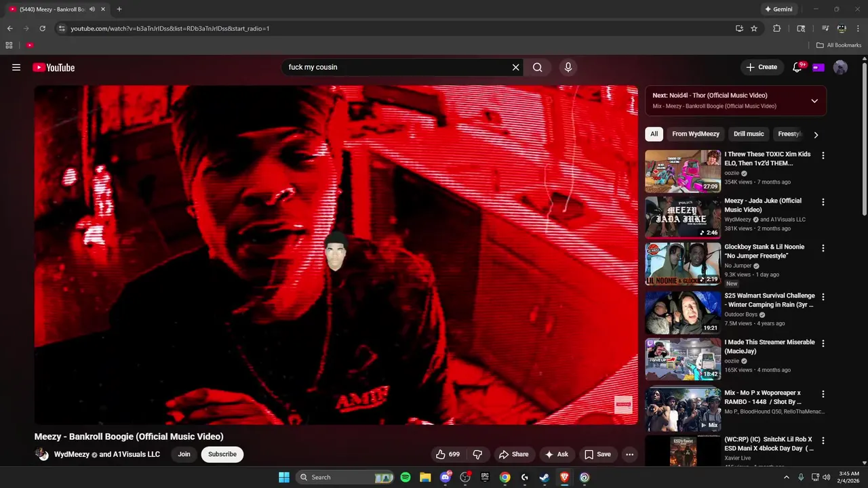Select the All filter chip
The image size is (868, 488).
(654, 134)
